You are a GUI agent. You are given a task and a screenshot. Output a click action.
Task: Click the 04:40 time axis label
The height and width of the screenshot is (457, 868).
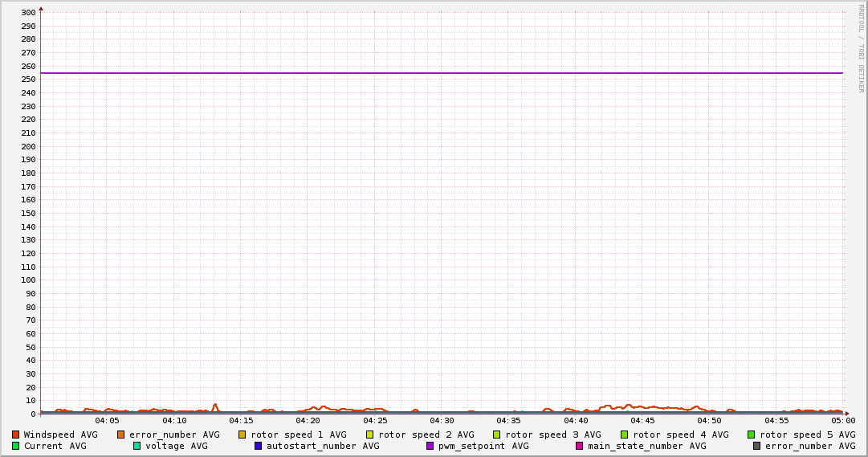576,421
